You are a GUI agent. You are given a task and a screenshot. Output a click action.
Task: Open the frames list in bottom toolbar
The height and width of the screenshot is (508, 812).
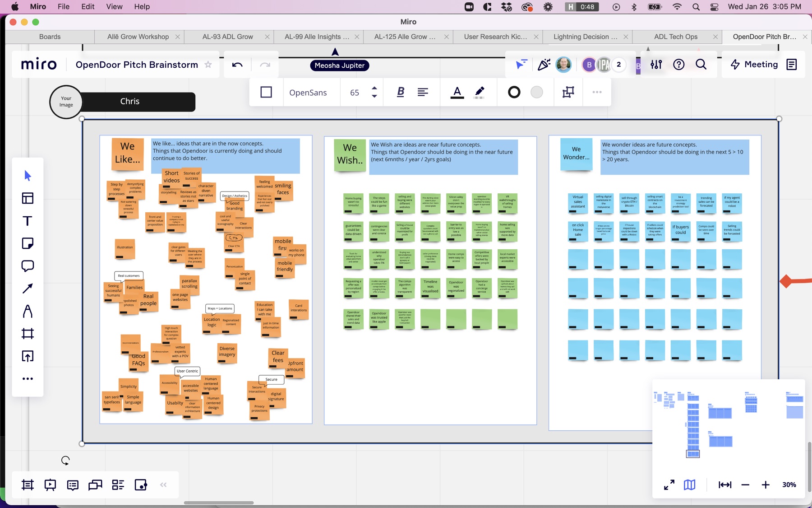pos(28,485)
